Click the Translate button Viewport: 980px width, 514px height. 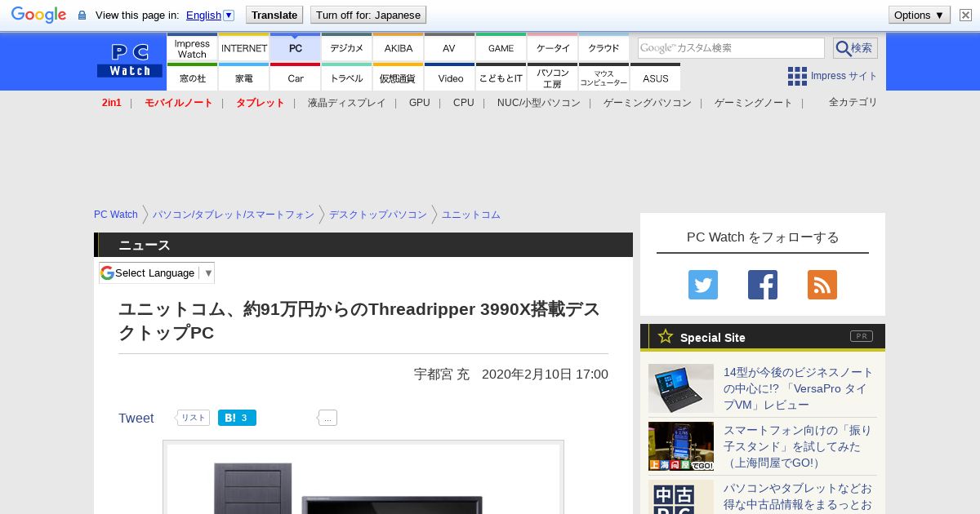(x=274, y=15)
